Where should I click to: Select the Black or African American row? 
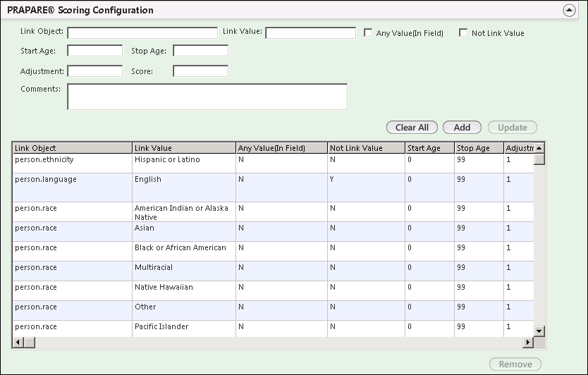coord(273,251)
